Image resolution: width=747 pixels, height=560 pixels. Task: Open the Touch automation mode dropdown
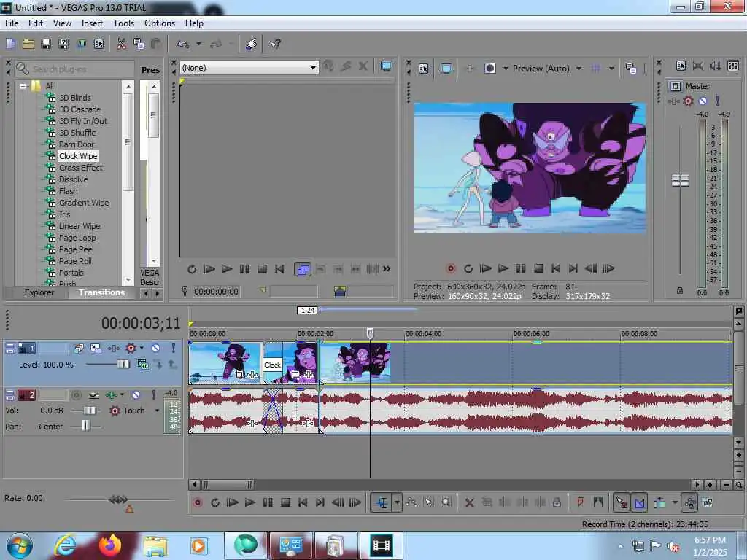pos(157,411)
